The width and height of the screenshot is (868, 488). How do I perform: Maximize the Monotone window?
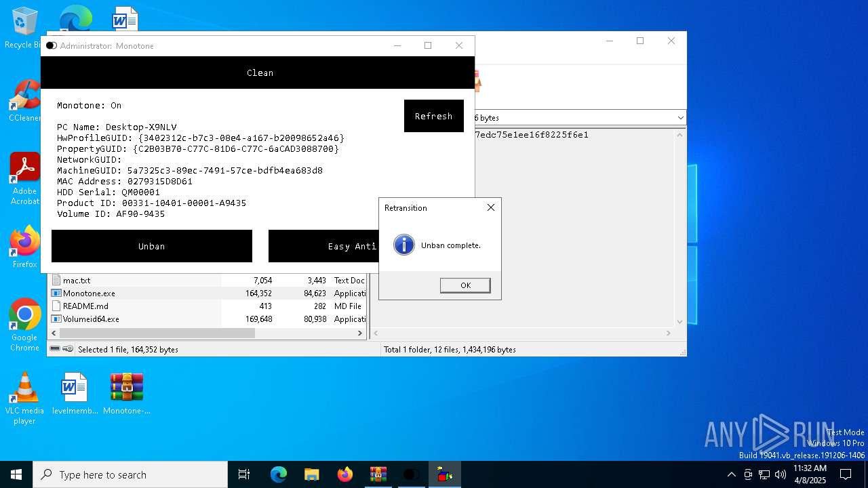pos(428,45)
